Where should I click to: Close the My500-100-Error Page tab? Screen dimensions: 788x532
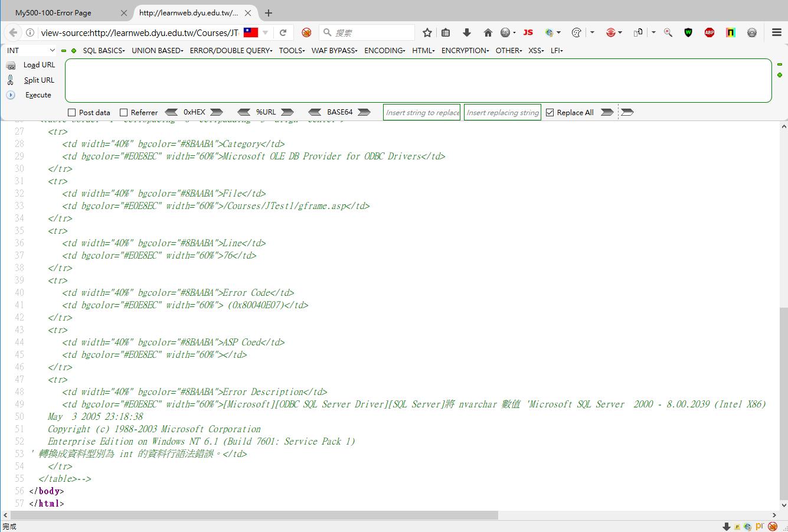tap(123, 12)
